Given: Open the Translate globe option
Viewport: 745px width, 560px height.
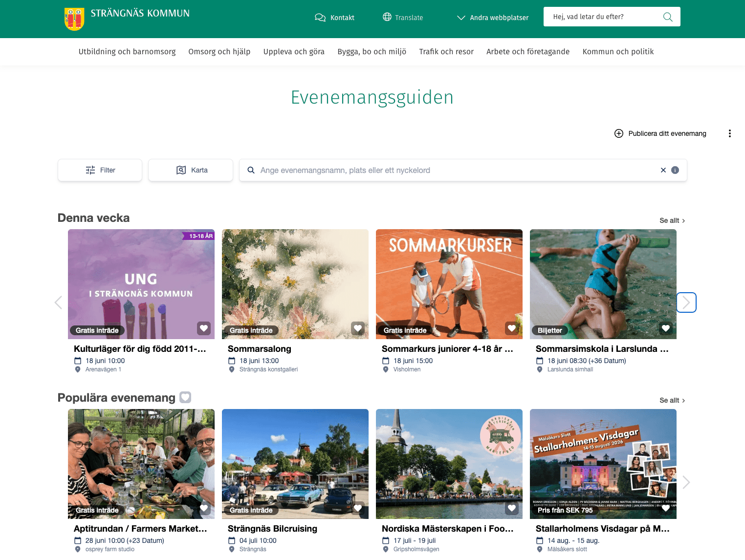Looking at the screenshot, I should 403,17.
